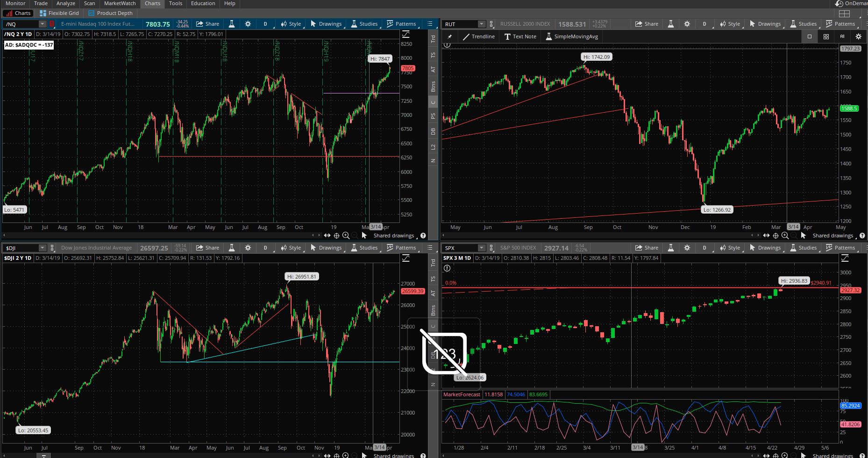Click the link icon beside RUT symbol

tap(491, 24)
